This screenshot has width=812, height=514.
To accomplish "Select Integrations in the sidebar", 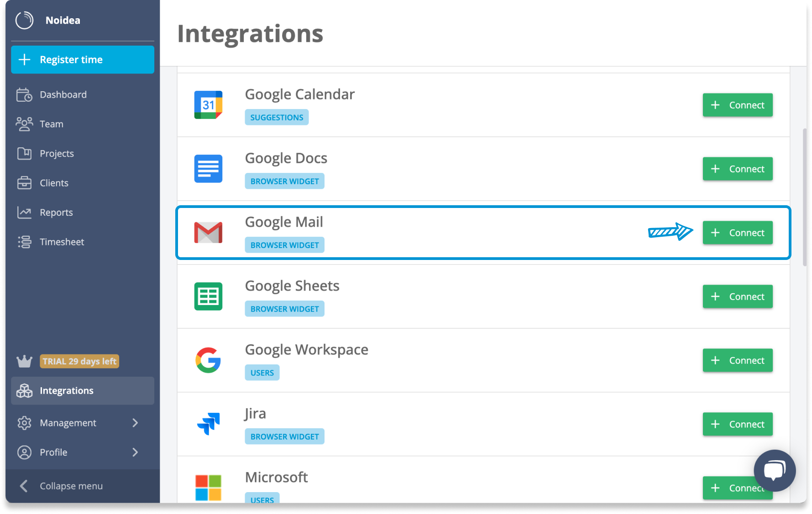I will 83,391.
